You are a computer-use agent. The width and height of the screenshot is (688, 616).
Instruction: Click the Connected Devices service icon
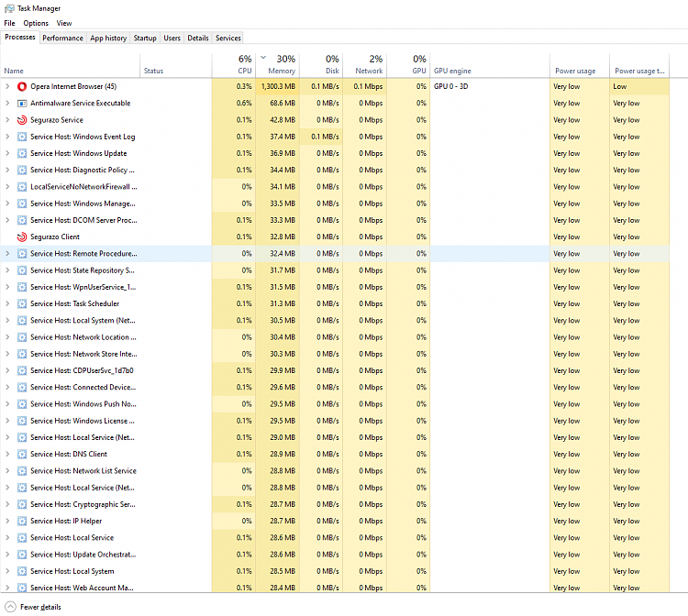coord(22,387)
